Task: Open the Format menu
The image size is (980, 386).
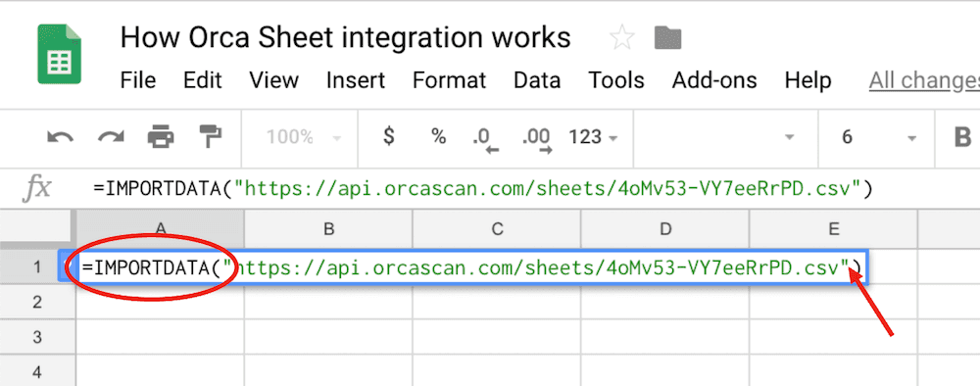Action: click(x=450, y=80)
